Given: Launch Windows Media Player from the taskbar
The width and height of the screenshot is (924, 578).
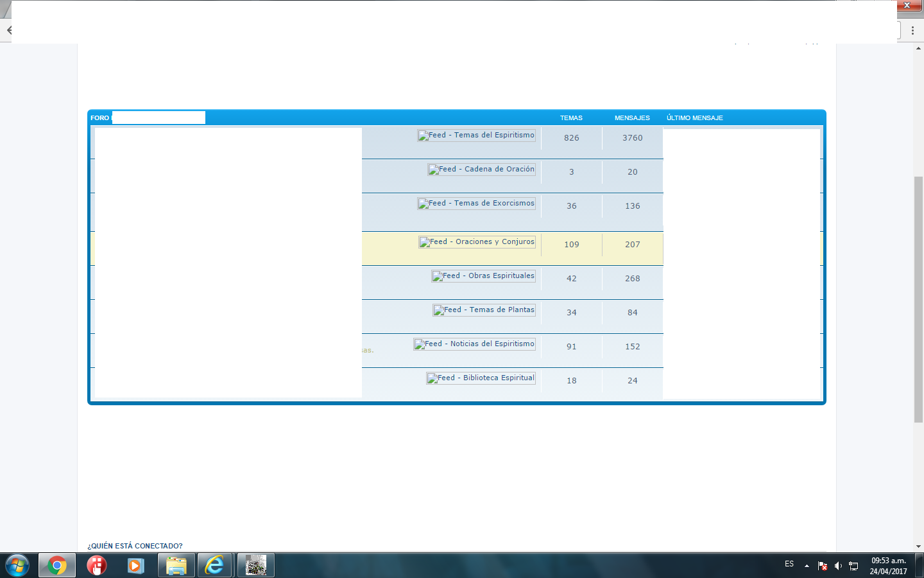Looking at the screenshot, I should [x=135, y=565].
